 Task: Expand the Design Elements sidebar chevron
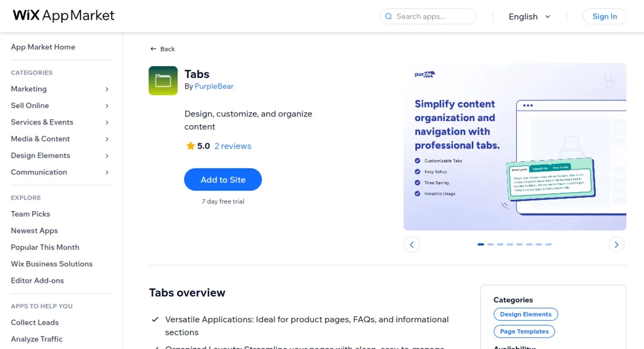pos(107,156)
